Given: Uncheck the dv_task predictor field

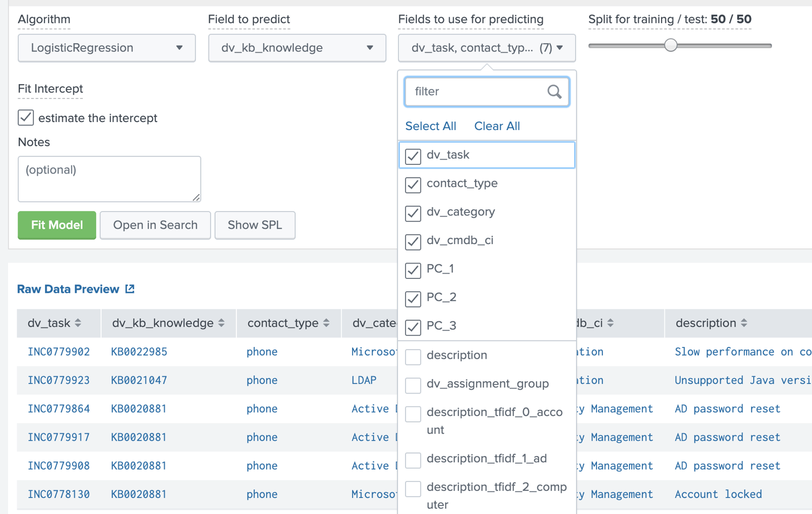Looking at the screenshot, I should coord(412,155).
